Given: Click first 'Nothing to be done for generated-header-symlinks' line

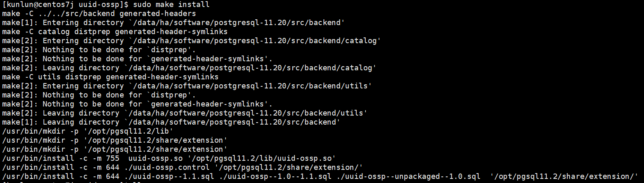Looking at the screenshot, I should tap(137, 59).
